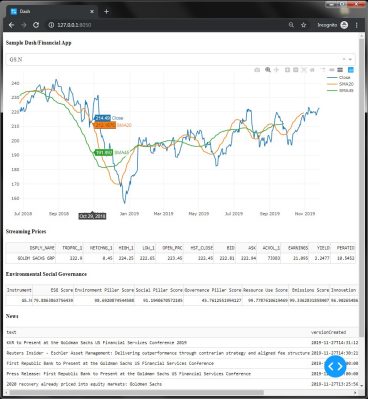The image size is (368, 399).
Task: Open the Plotly logo link icon
Action: pos(351,70)
